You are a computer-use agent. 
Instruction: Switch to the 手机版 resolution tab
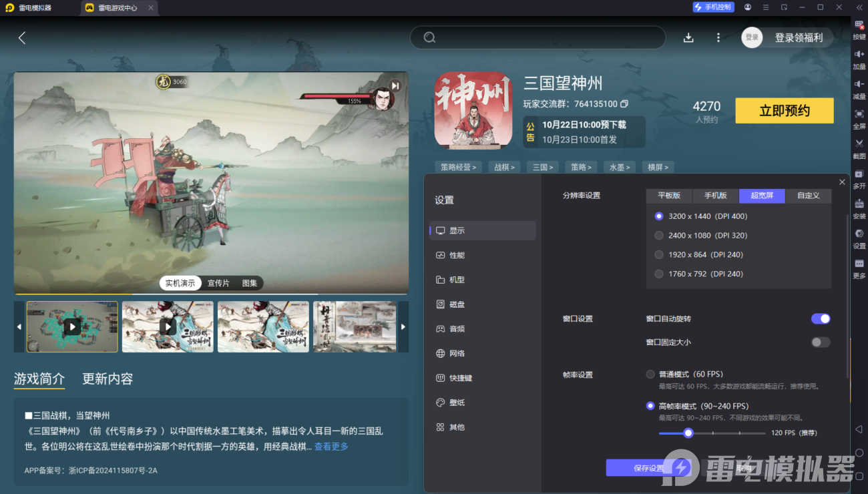(x=715, y=196)
